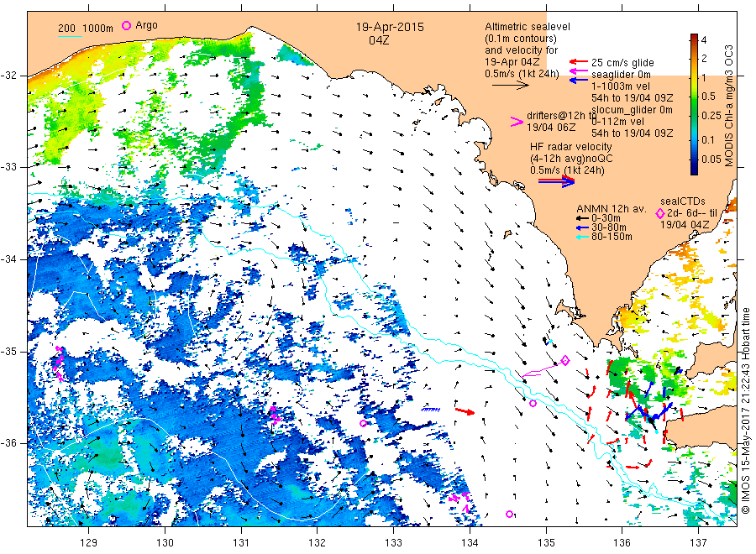Click the cyan ANMN 80-150m arrow

(582, 237)
